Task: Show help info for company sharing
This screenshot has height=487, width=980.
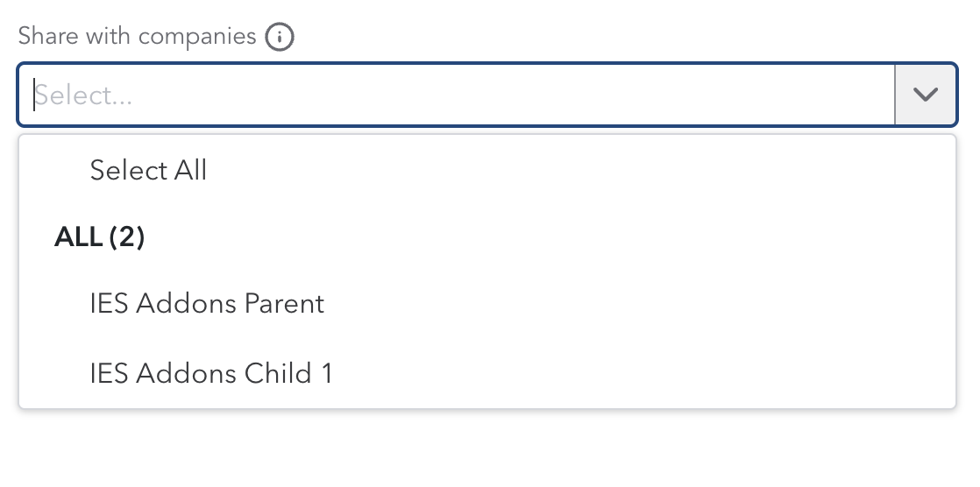Action: point(280,38)
